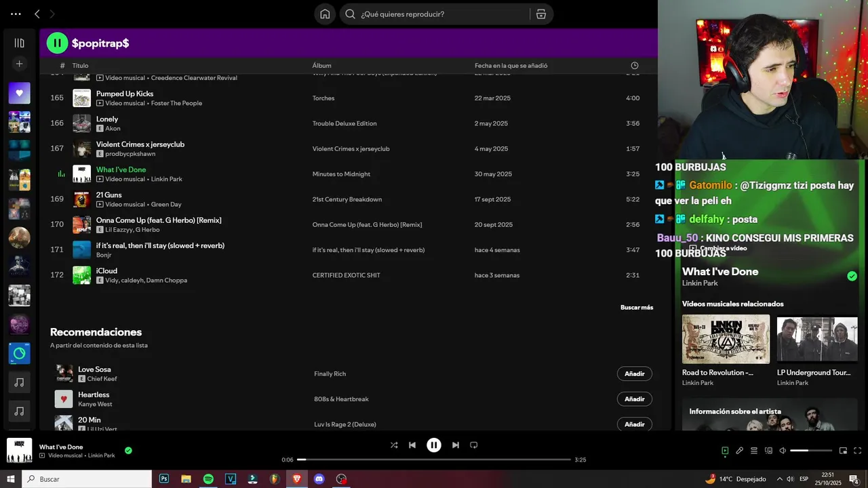868x488 pixels.
Task: Sort by Álbum column header
Action: (321, 66)
